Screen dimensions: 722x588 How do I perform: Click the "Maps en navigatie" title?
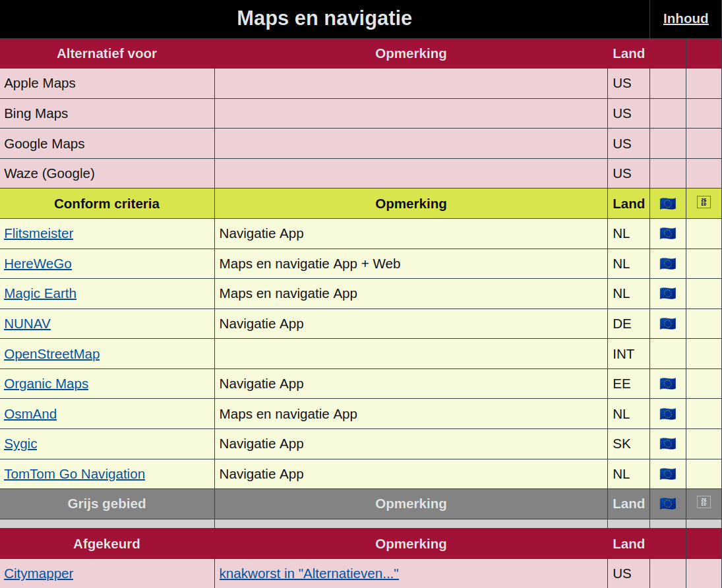pos(324,18)
